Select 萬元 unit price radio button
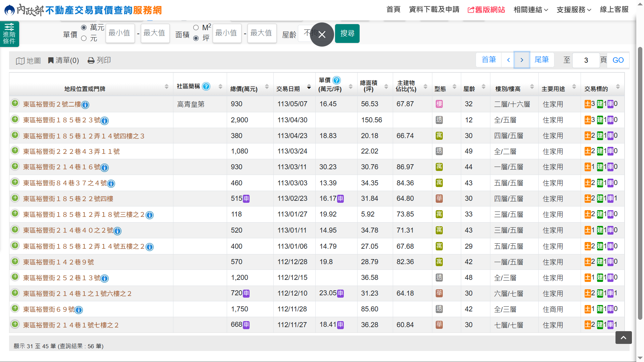644x362 pixels. pyautogui.click(x=84, y=27)
